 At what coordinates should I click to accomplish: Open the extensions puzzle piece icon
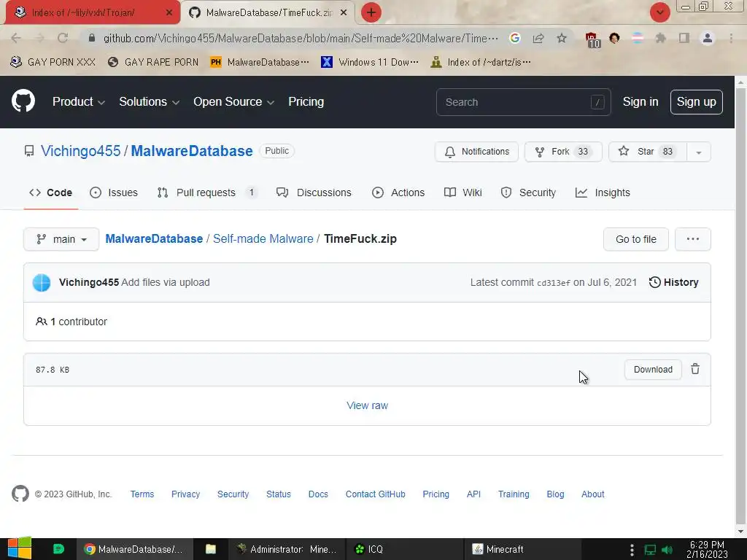coord(660,38)
